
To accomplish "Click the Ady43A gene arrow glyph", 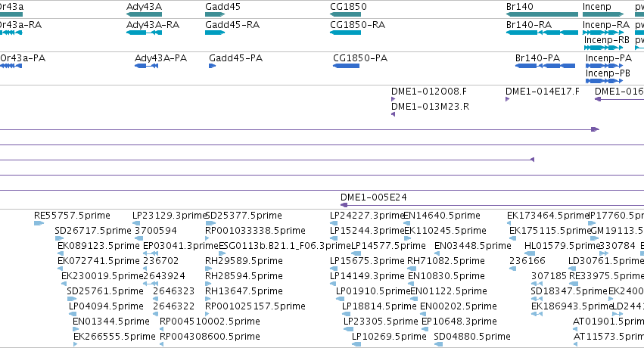I will coord(144,14).
